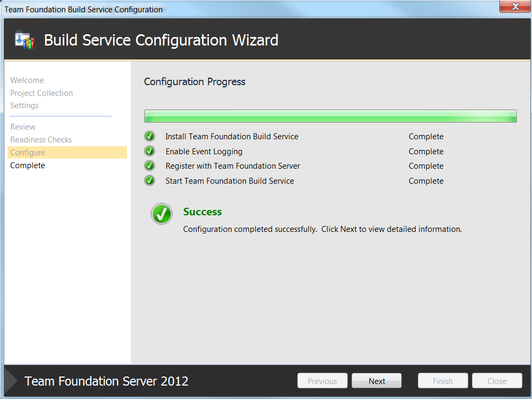Click the Close button in the footer
532x399 pixels.
[x=497, y=381]
